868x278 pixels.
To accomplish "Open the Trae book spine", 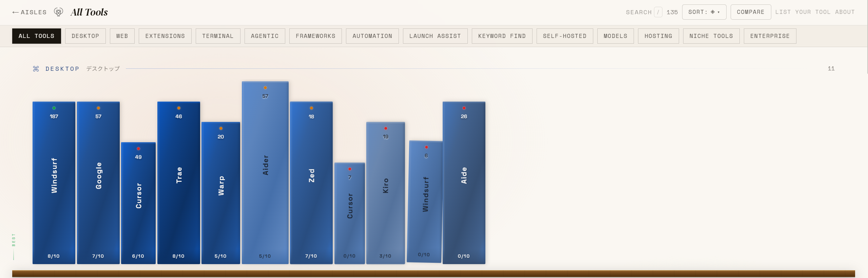I will (x=179, y=183).
